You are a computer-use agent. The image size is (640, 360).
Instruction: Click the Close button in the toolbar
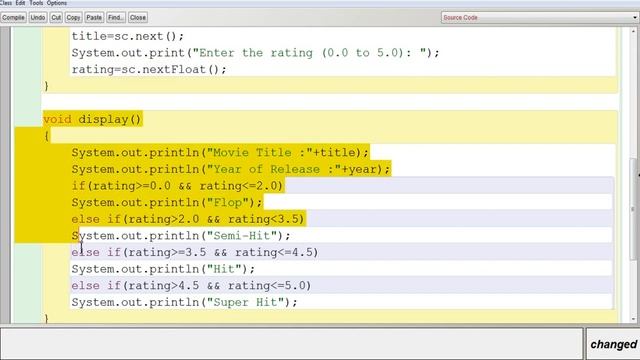(138, 18)
